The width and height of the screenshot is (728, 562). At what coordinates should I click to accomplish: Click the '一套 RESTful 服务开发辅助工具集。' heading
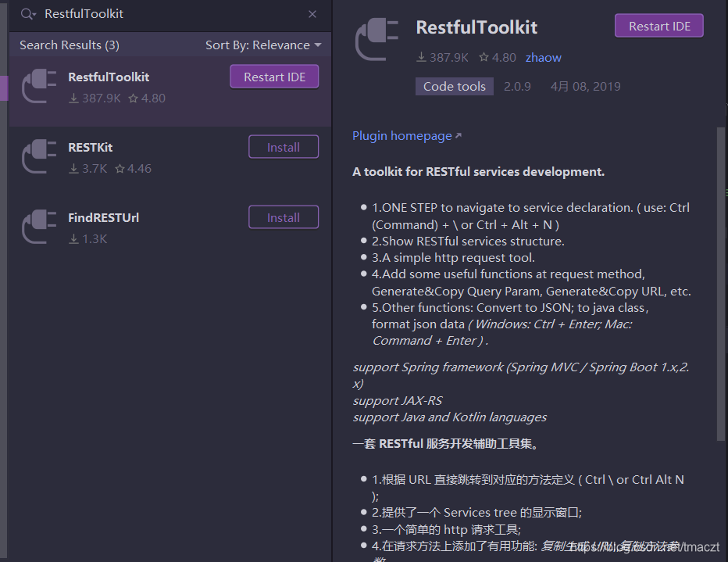click(446, 443)
